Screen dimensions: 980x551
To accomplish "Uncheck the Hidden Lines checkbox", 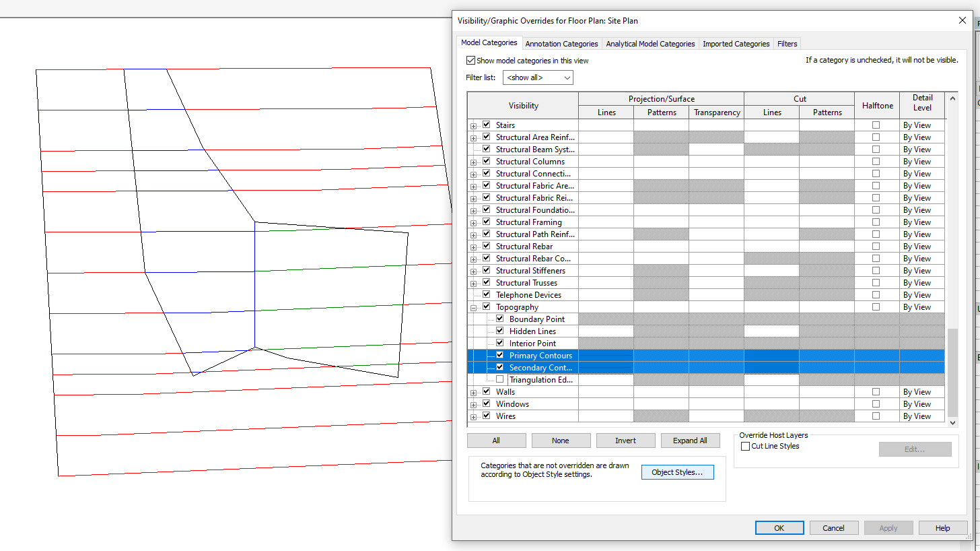I will (x=499, y=331).
